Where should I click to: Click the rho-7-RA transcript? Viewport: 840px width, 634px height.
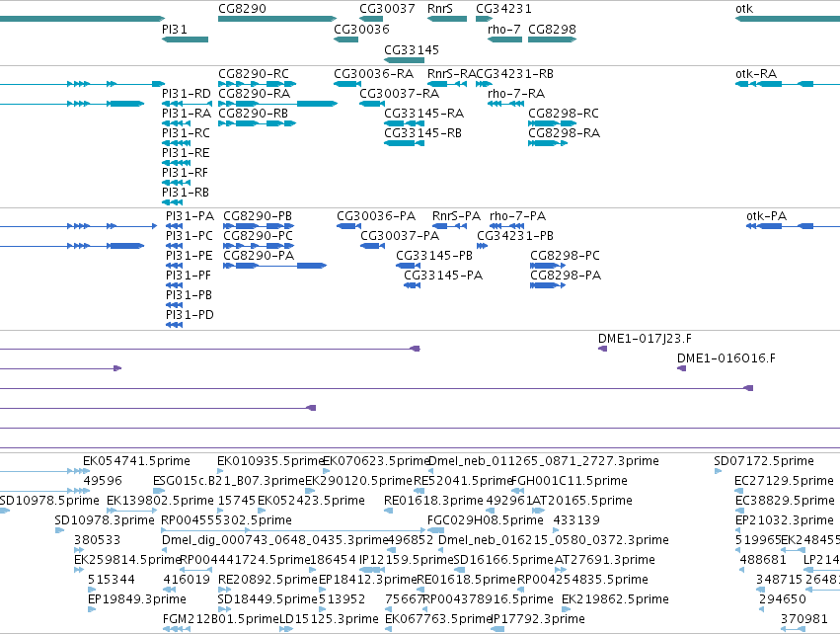[505, 104]
